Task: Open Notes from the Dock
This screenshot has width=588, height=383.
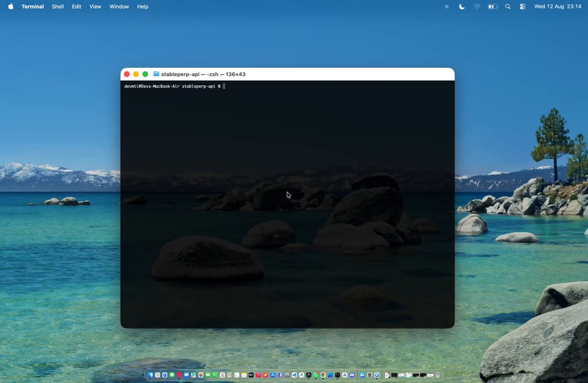Action: click(x=244, y=375)
